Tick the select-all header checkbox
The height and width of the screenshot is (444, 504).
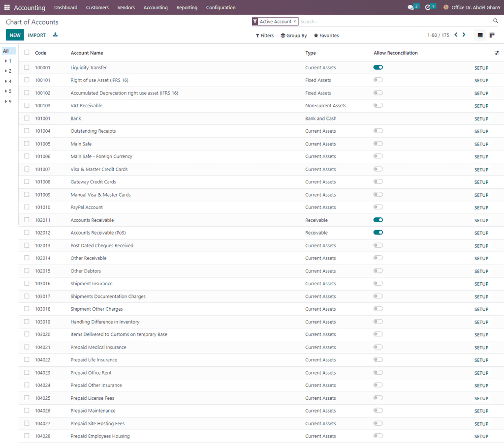(x=27, y=52)
